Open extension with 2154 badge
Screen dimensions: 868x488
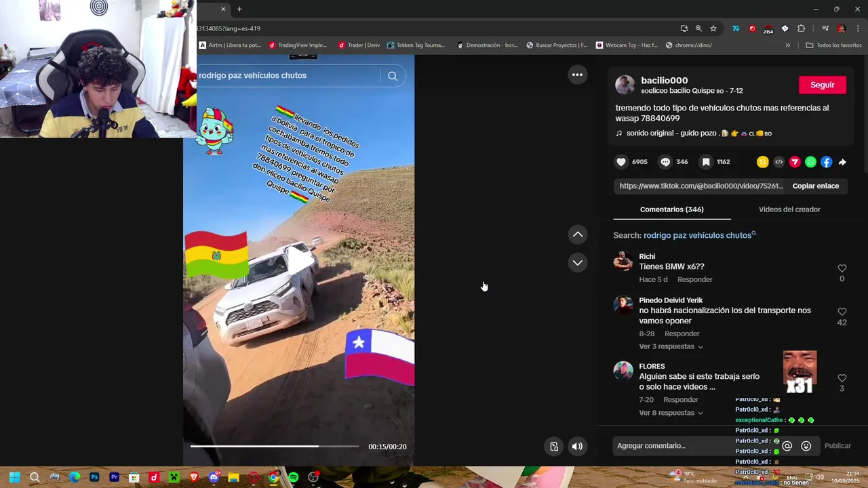tap(768, 29)
